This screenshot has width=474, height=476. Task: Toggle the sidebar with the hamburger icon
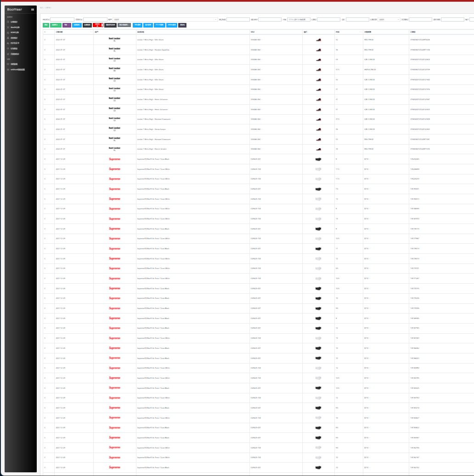33,10
